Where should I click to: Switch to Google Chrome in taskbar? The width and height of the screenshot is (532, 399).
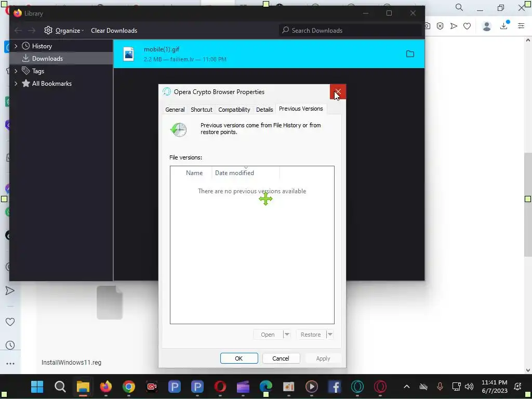pyautogui.click(x=129, y=387)
